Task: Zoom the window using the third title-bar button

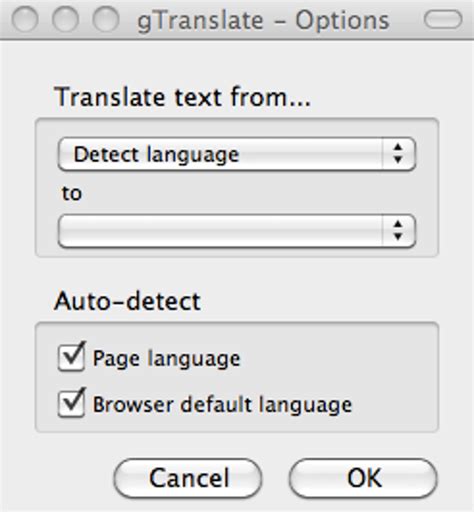Action: pyautogui.click(x=106, y=19)
